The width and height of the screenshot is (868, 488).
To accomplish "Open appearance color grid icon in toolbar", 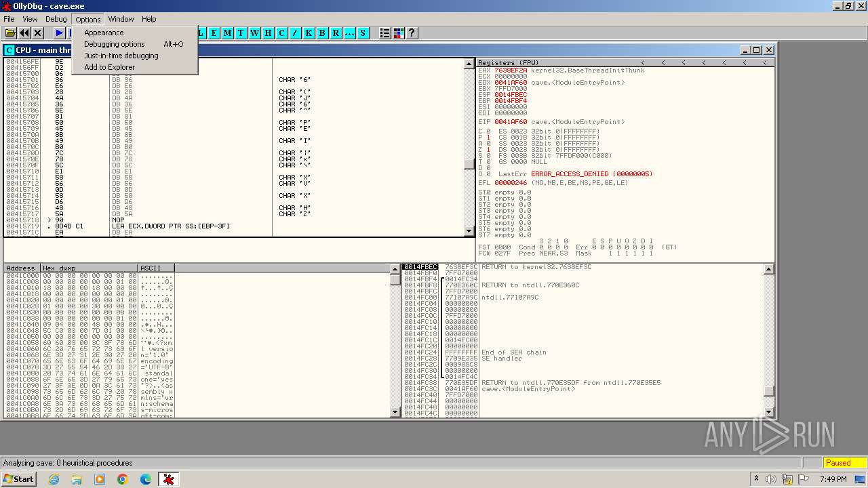I will (398, 33).
